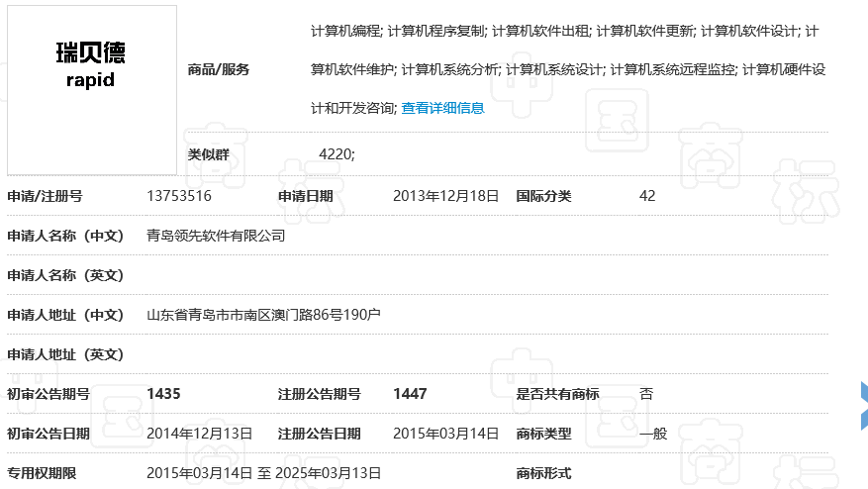Select the registration number 13753516
This screenshot has height=489, width=868.
(178, 196)
